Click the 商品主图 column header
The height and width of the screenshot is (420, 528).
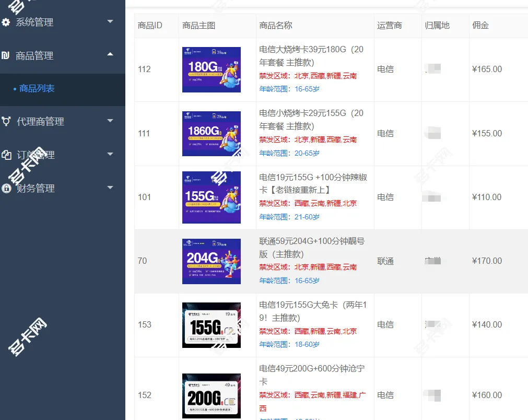point(198,25)
